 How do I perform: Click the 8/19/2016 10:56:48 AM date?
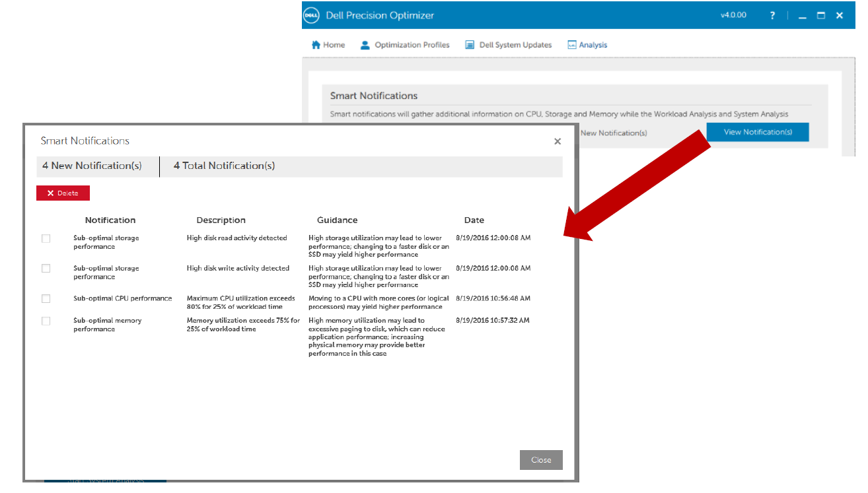coord(493,299)
